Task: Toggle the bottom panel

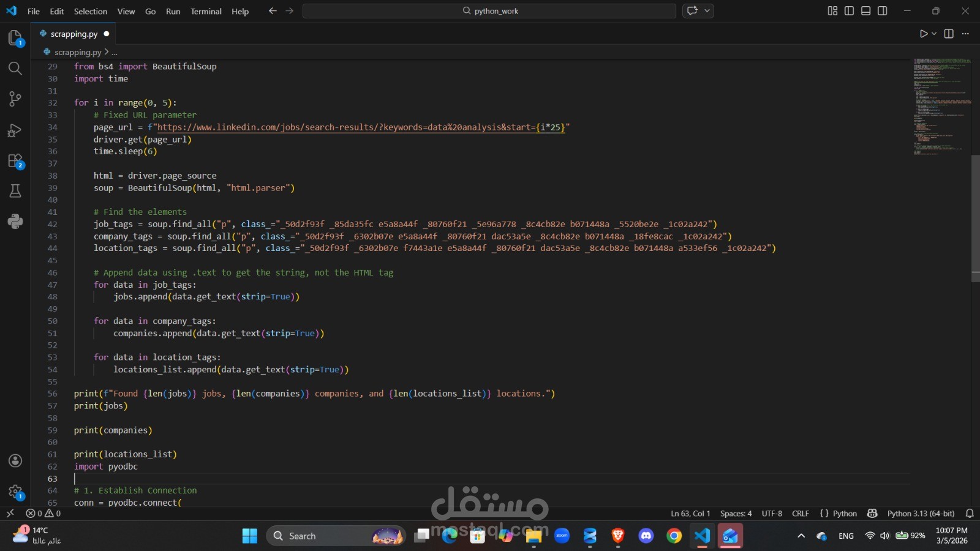Action: (x=866, y=11)
